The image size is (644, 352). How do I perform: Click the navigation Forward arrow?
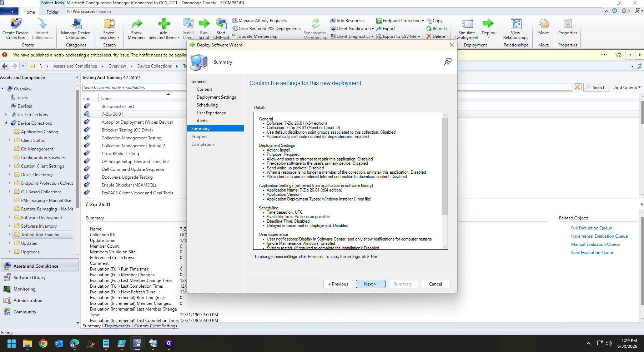coord(14,66)
